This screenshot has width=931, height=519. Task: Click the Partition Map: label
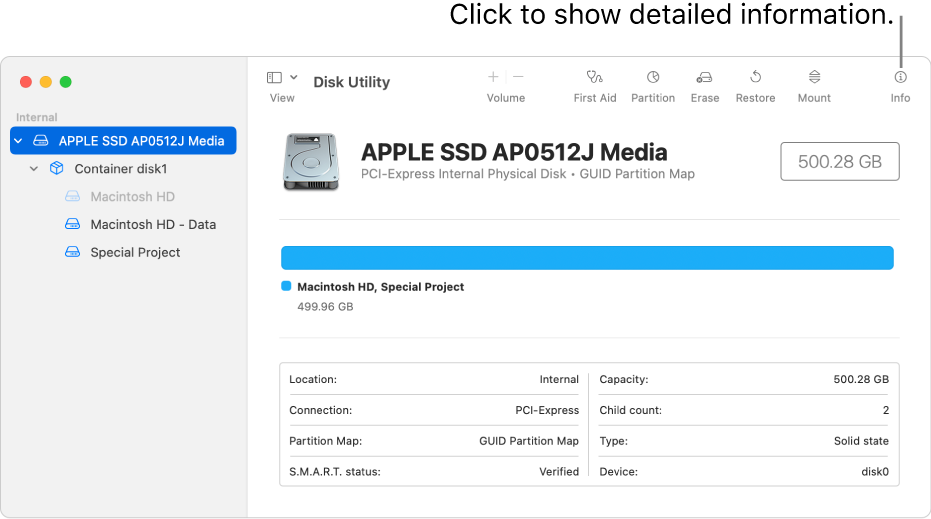(x=325, y=441)
